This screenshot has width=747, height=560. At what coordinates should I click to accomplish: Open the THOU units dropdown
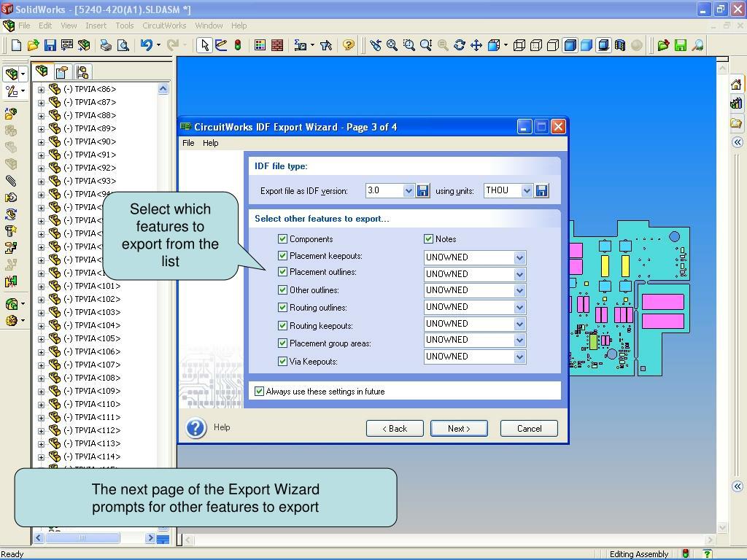coord(527,191)
